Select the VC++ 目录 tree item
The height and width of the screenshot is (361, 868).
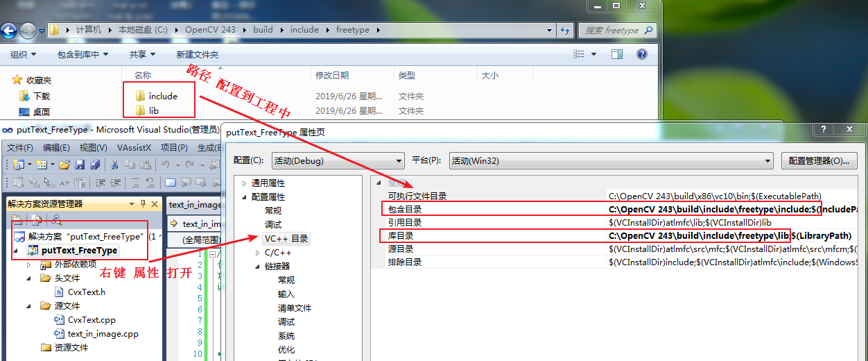(286, 239)
